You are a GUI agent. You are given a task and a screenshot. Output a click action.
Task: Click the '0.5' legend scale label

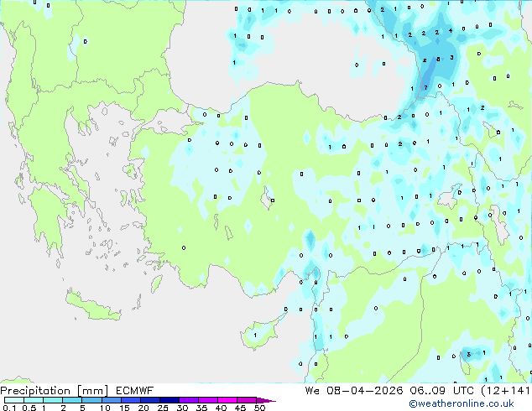click(x=29, y=408)
